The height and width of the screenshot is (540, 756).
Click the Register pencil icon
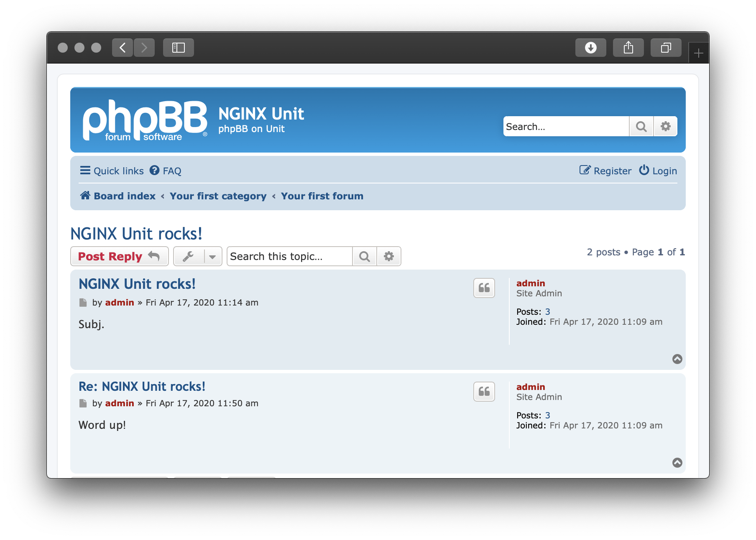pos(585,170)
